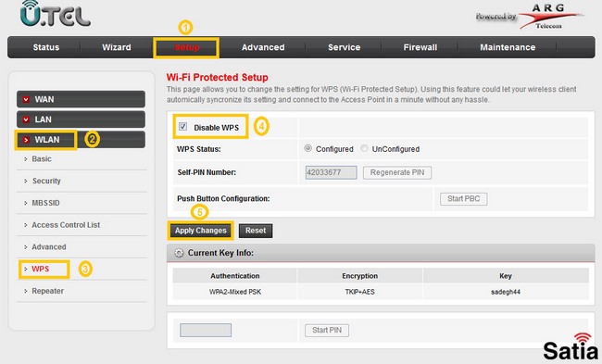The image size is (602, 364).
Task: Open the Access Control List page
Action: [x=66, y=225]
